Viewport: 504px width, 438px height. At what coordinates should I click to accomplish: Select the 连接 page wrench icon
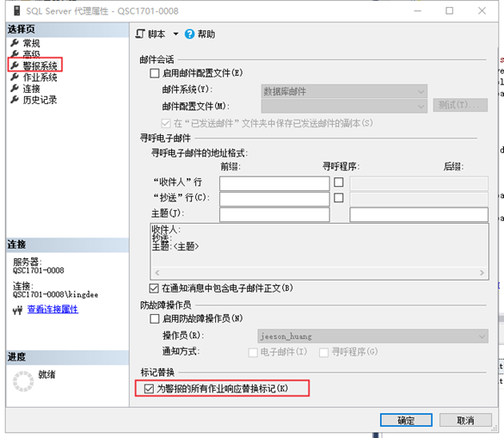click(x=15, y=88)
